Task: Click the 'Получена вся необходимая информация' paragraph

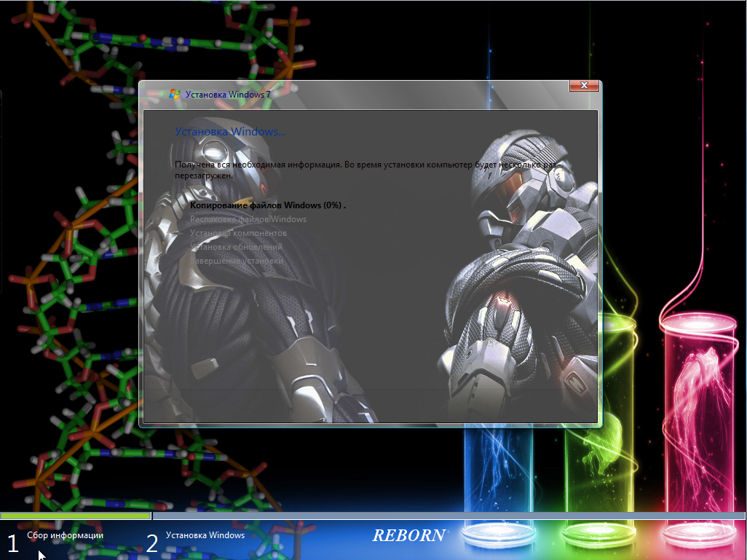Action: tap(365, 170)
